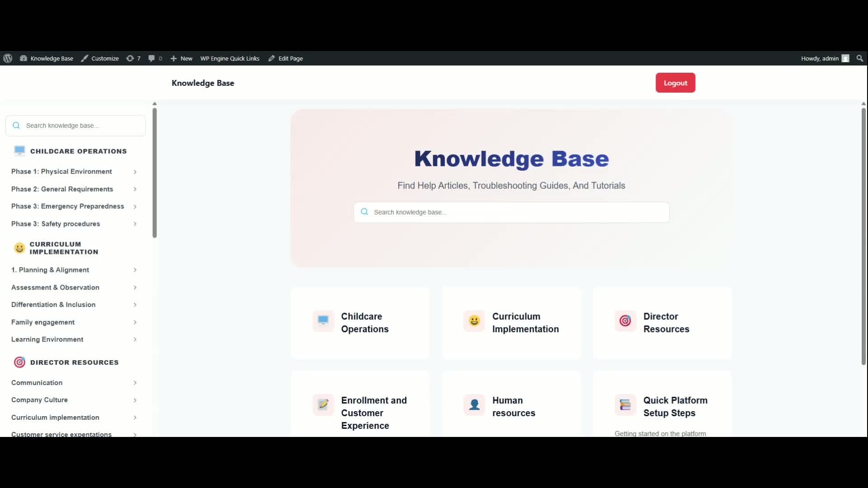The image size is (868, 488).
Task: Open the Childcare Operations category card
Action: point(360,323)
